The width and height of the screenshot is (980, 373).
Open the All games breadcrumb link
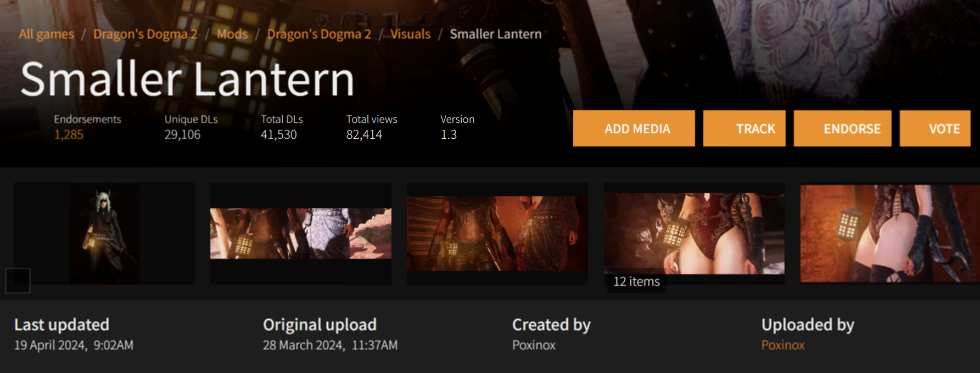tap(46, 34)
